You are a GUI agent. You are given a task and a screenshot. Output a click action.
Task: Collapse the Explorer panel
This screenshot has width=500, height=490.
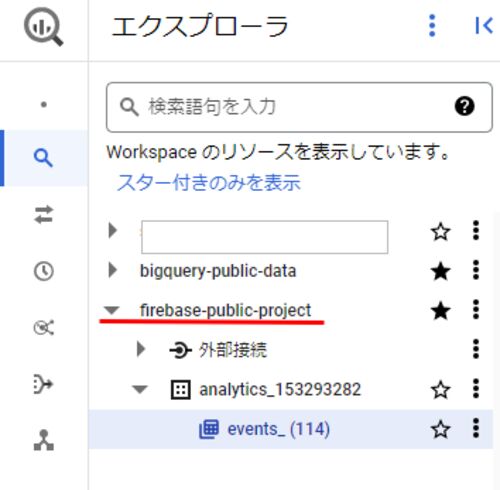click(484, 26)
